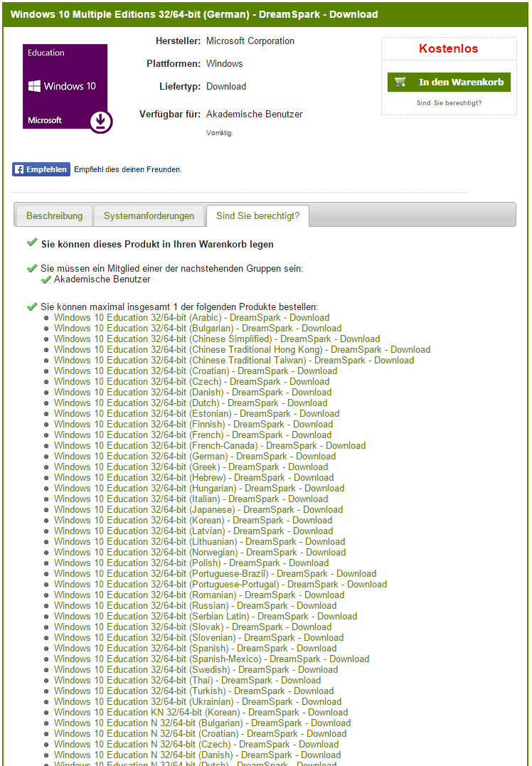
Task: Open Windows 10 Education 32/64-bit (Czech) link
Action: [x=191, y=381]
